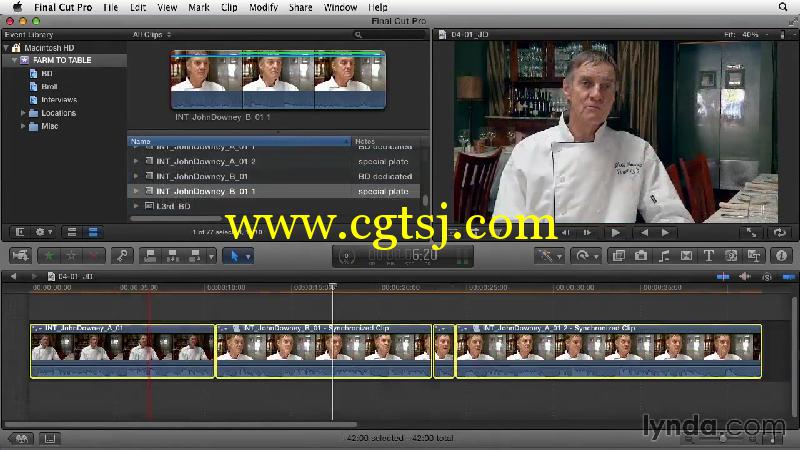Sort list by Name column header

(239, 141)
